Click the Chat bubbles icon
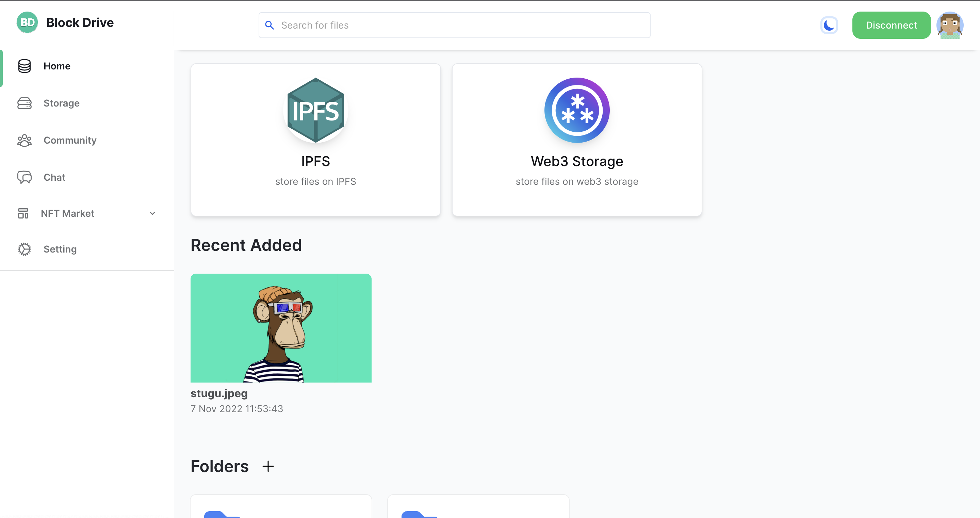 click(x=24, y=177)
